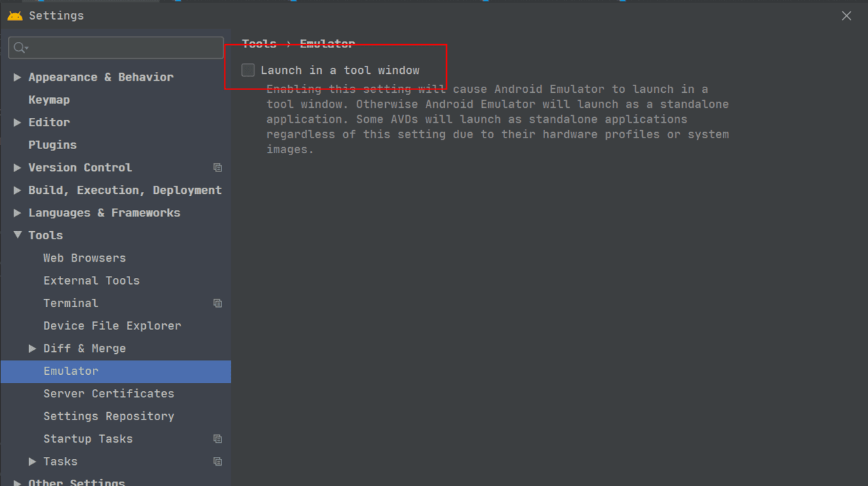Open Startup Tasks settings

coord(88,439)
